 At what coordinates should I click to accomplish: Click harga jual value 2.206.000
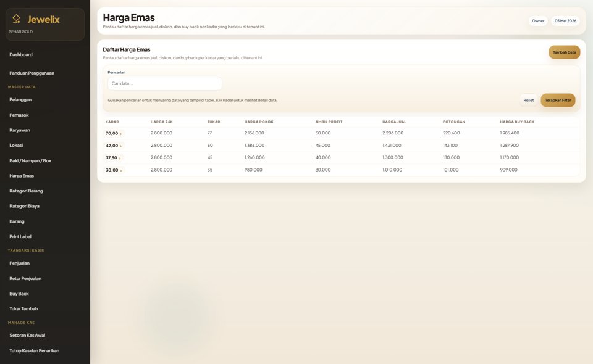(393, 133)
